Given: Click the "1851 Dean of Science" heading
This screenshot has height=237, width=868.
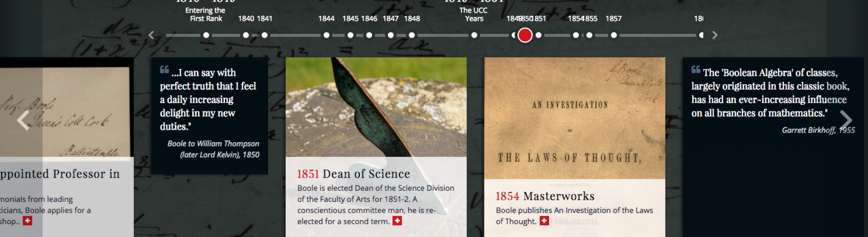Looking at the screenshot, I should (354, 174).
